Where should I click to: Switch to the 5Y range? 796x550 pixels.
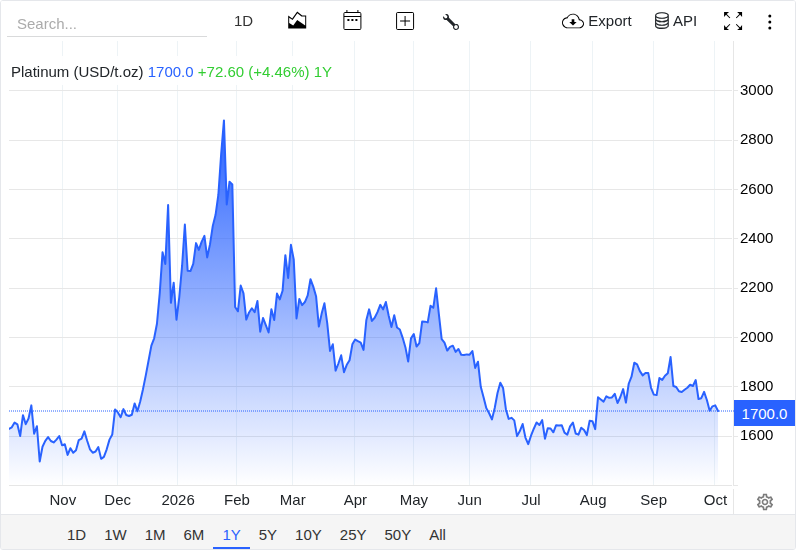coord(268,535)
